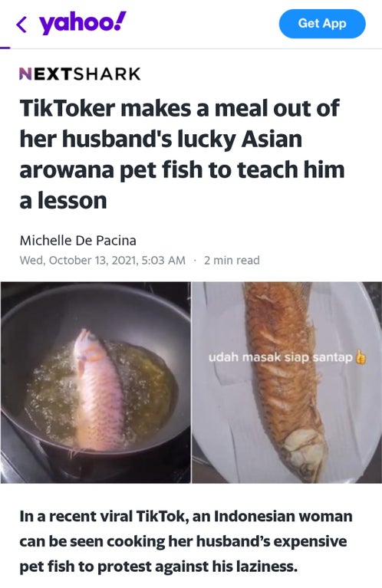Screen dimensions: 382x588
Task: Go back using the purple chevron arrow
Action: (21, 25)
